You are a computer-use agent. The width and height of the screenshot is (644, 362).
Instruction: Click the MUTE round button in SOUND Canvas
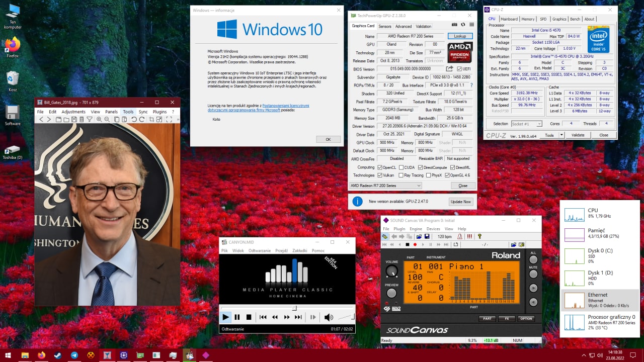533,274
